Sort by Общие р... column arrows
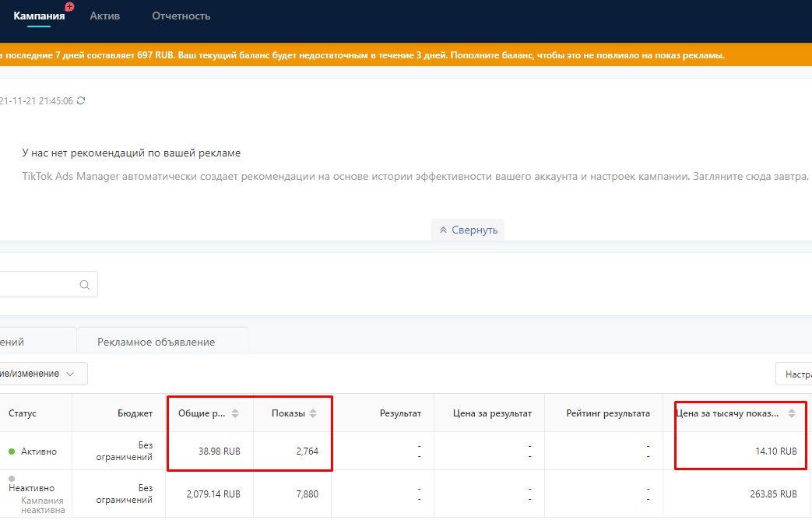Image resolution: width=812 pixels, height=520 pixels. (x=235, y=413)
